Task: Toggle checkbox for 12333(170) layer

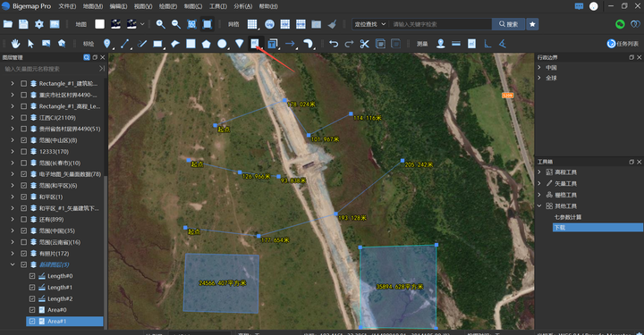Action: pos(24,152)
